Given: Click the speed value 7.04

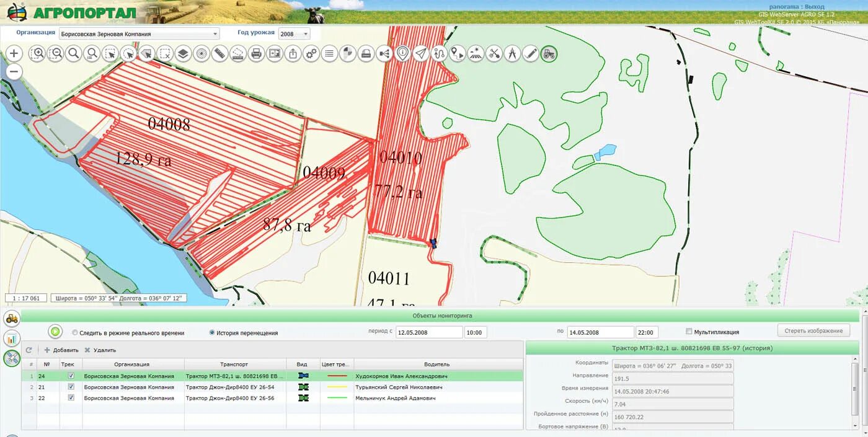Looking at the screenshot, I should pos(673,404).
